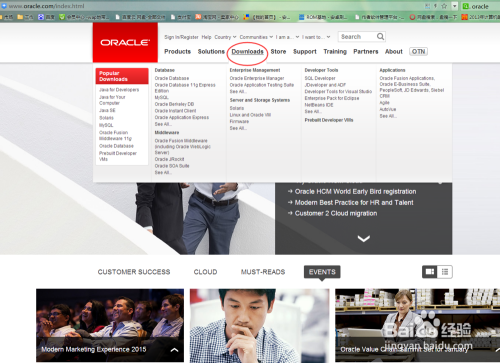Click Oracle SOA Suite link
Screen dimensions: 500x363
[x=172, y=166]
